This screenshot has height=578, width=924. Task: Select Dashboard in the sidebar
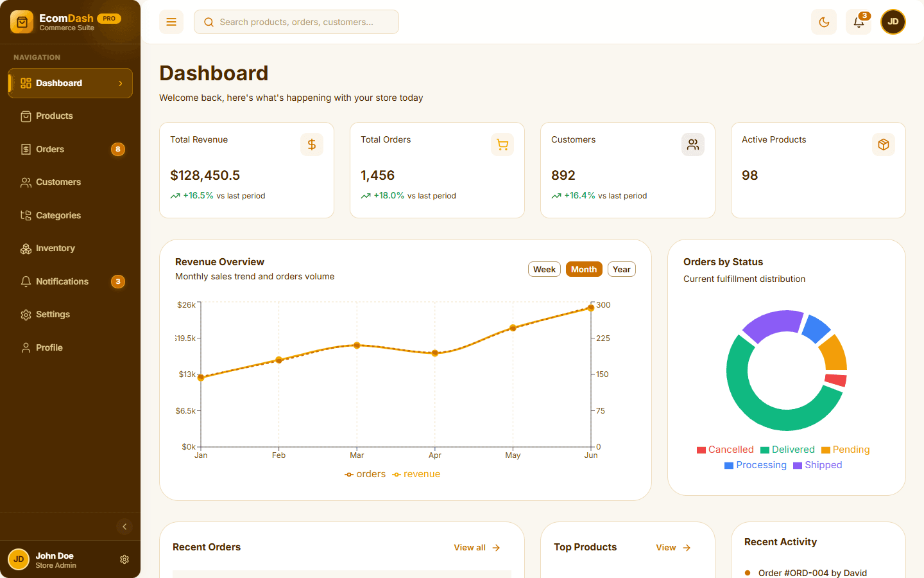point(71,83)
